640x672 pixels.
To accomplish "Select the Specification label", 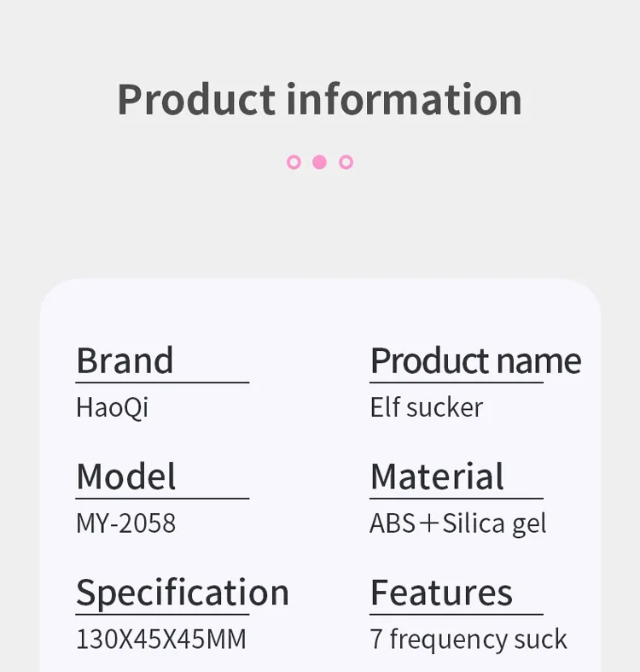I will (183, 593).
